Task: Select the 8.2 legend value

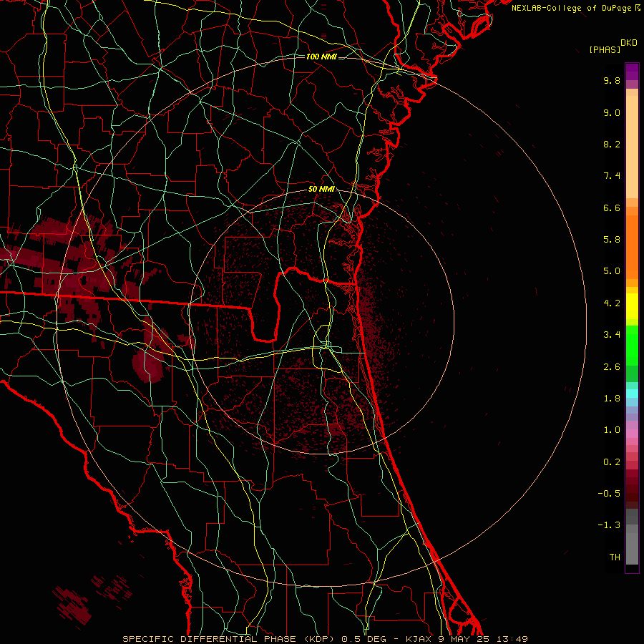Action: [x=612, y=144]
